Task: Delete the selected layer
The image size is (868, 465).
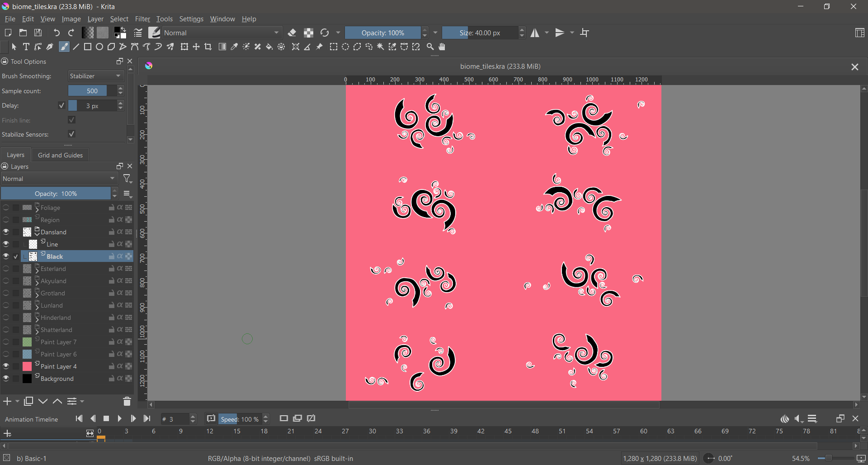Action: (127, 401)
